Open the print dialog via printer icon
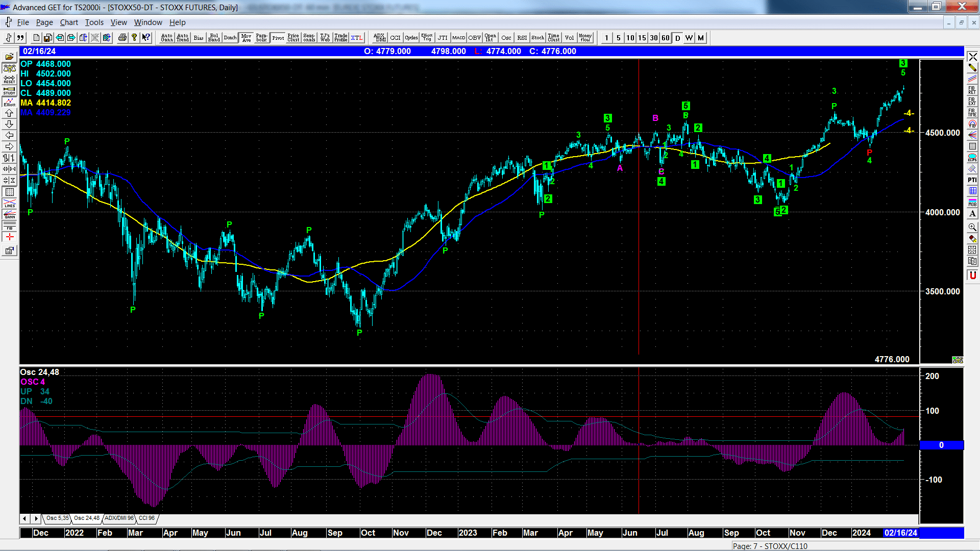 pos(122,38)
